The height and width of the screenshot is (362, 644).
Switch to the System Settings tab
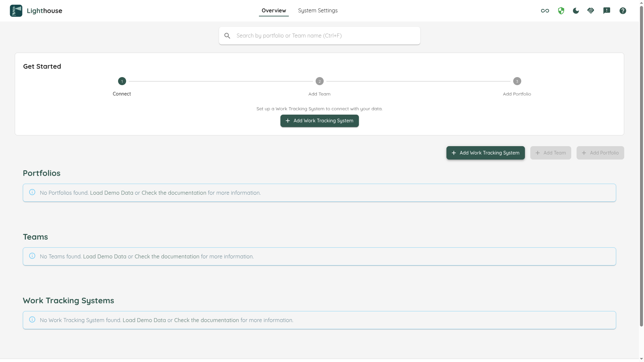(x=318, y=10)
